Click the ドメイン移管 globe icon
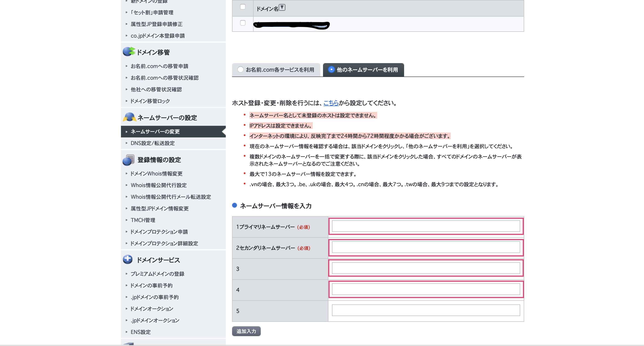The width and height of the screenshot is (644, 346). [x=129, y=52]
